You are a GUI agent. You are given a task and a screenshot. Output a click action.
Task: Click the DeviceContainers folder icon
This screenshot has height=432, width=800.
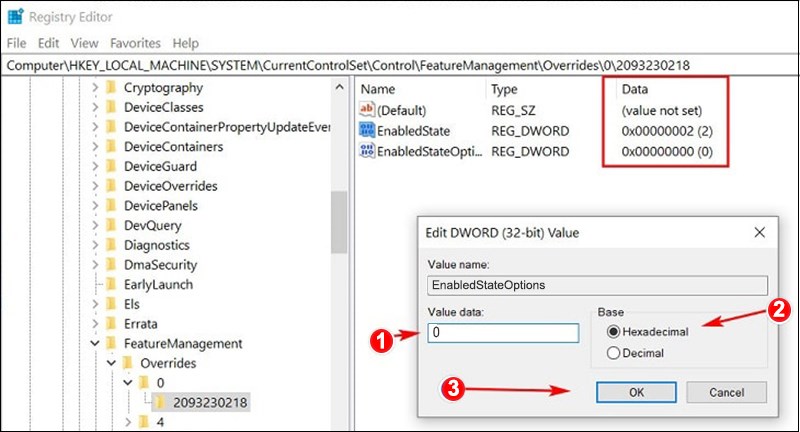(x=111, y=147)
